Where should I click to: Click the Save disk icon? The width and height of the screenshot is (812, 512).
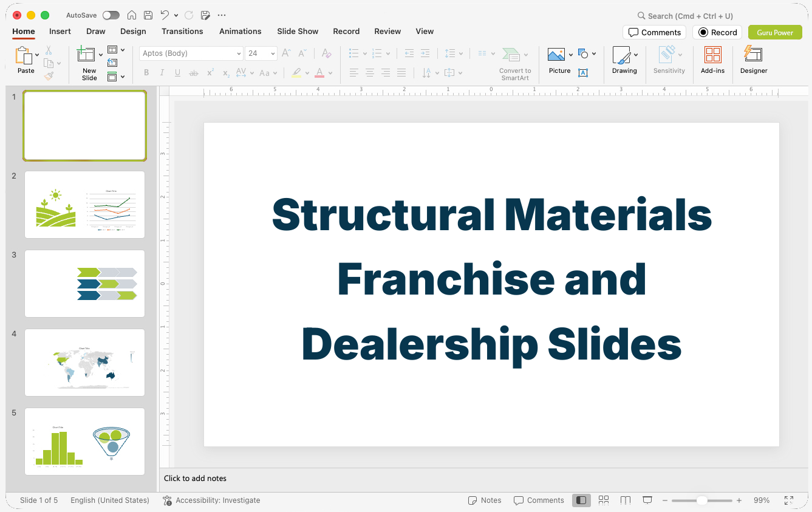pos(148,15)
